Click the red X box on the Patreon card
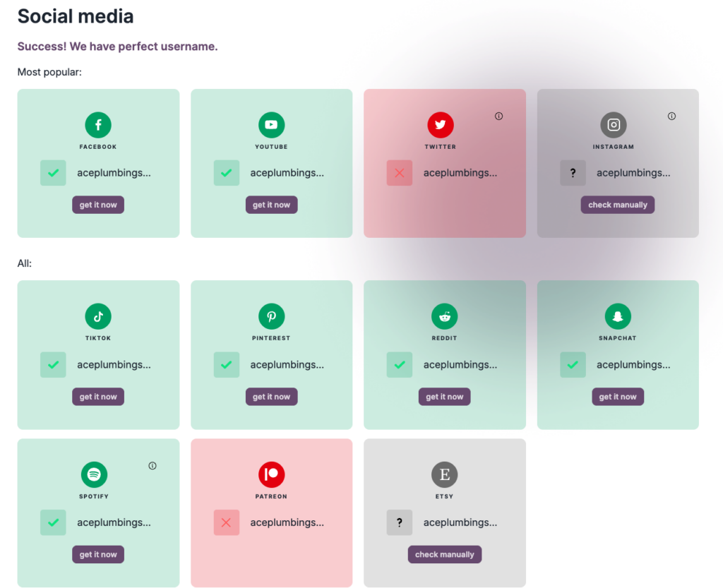 tap(227, 522)
